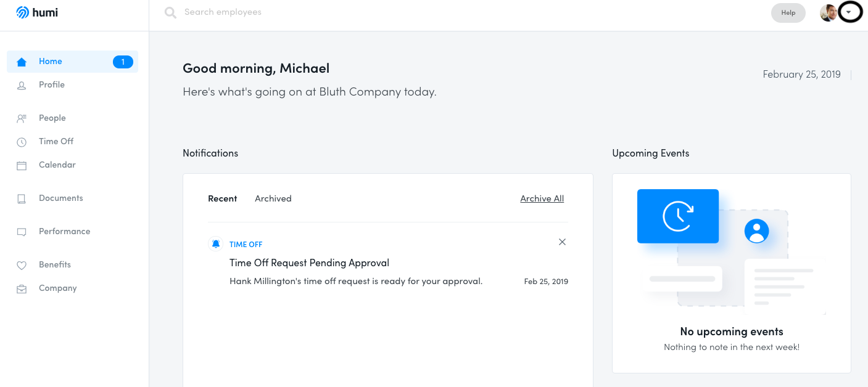Expand the account dropdown arrow
The image size is (868, 387).
(x=849, y=12)
